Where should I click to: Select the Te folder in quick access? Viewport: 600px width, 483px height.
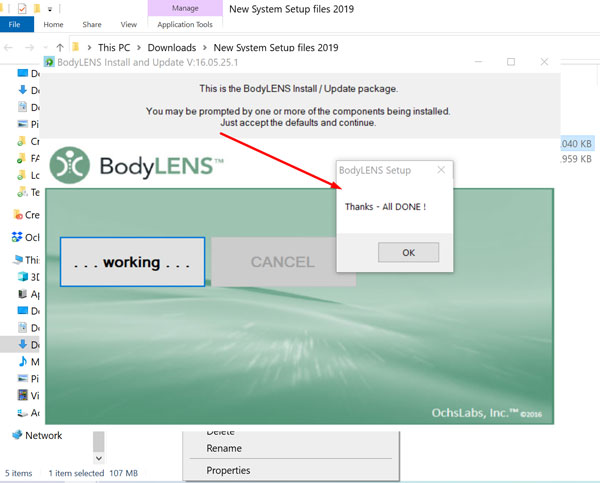point(28,192)
